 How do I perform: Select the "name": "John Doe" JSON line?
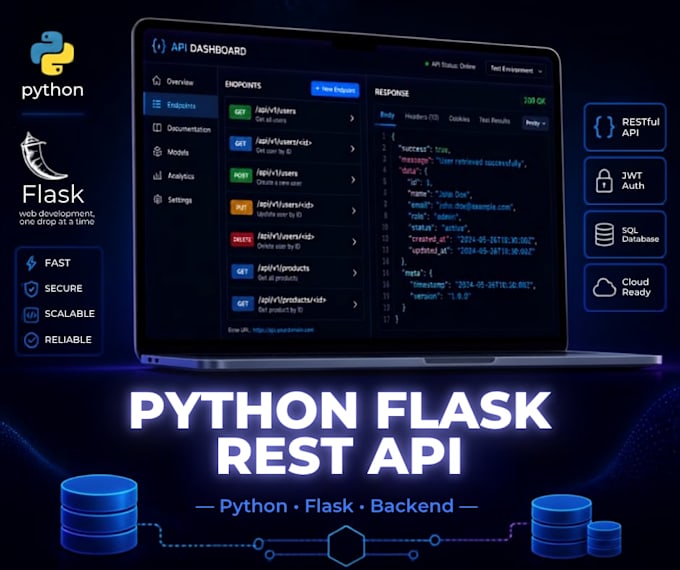[440, 194]
